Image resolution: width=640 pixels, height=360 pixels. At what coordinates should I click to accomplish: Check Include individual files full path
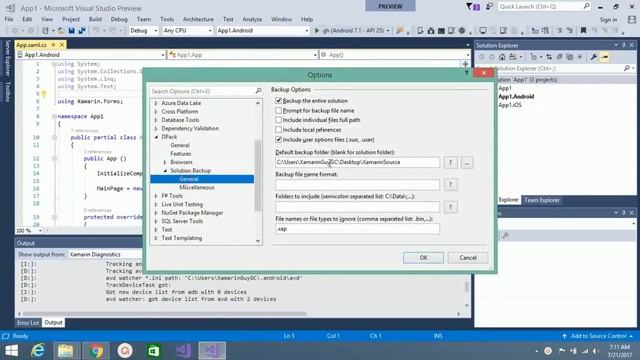point(278,120)
